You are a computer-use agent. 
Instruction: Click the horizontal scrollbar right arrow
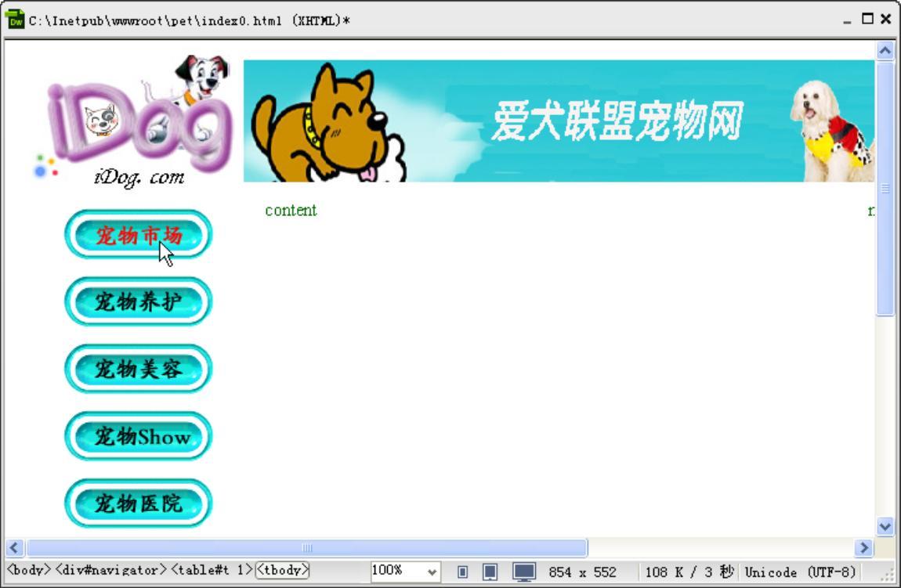(863, 548)
